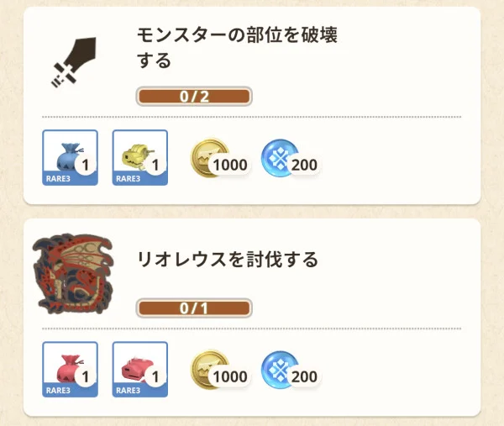Click the 1000 coin amount in top quest

230,165
